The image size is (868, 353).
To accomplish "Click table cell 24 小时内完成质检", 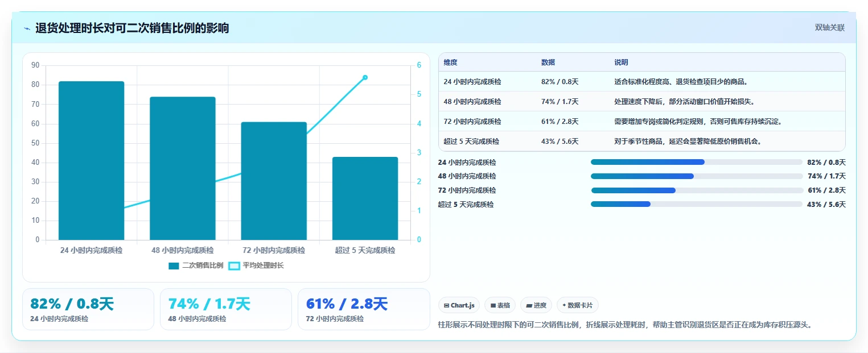I will point(472,82).
